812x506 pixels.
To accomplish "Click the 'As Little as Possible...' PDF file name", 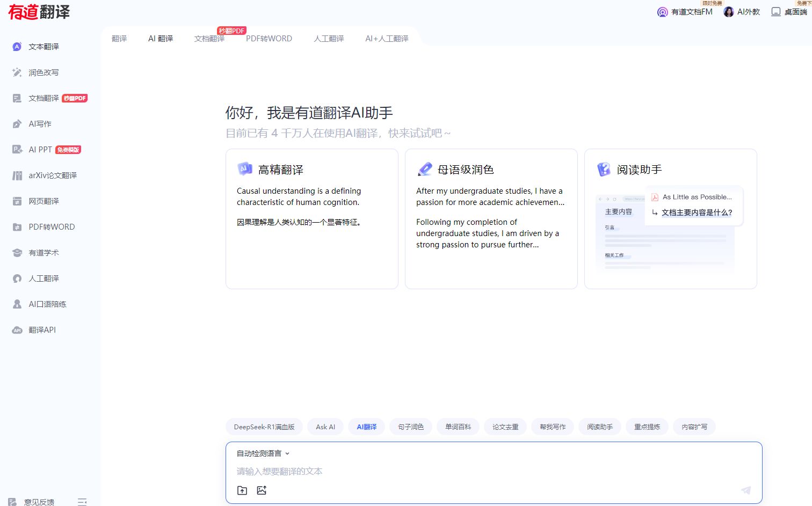I will tap(697, 197).
